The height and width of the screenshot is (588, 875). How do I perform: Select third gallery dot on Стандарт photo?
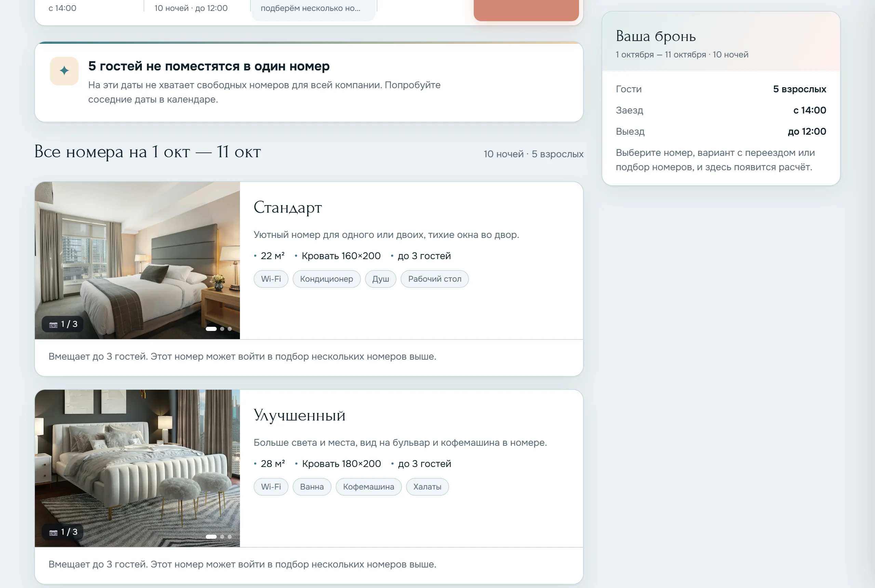[230, 329]
